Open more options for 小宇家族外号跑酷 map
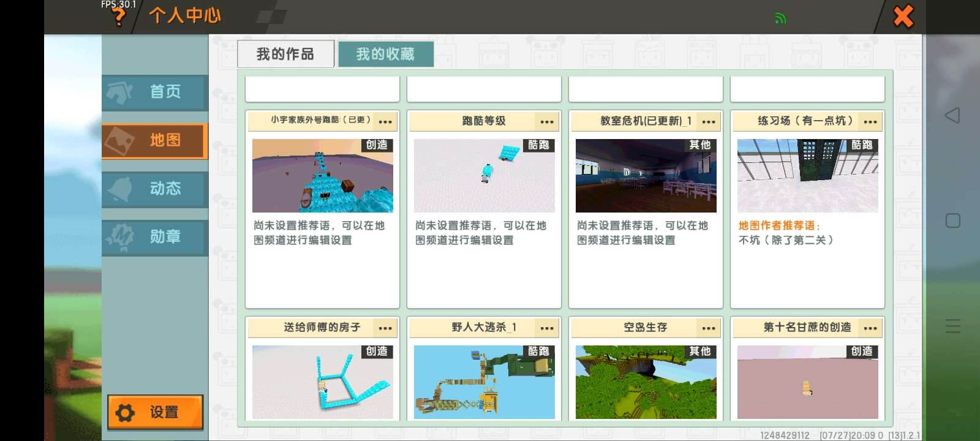This screenshot has width=980, height=441. pyautogui.click(x=385, y=122)
